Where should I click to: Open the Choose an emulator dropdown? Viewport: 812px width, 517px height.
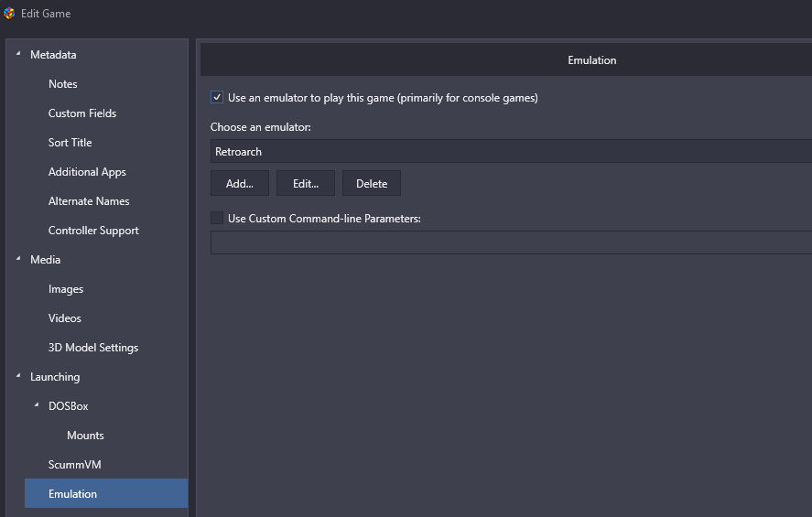[x=511, y=151]
